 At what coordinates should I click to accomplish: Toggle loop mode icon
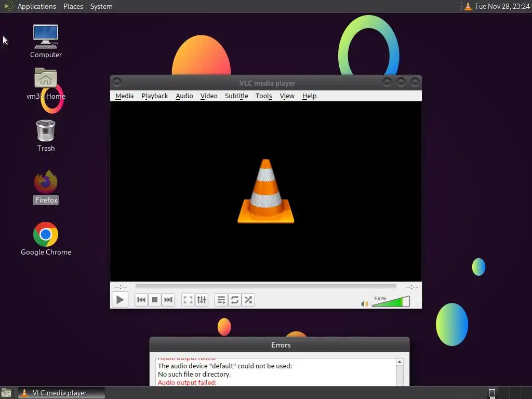[235, 300]
